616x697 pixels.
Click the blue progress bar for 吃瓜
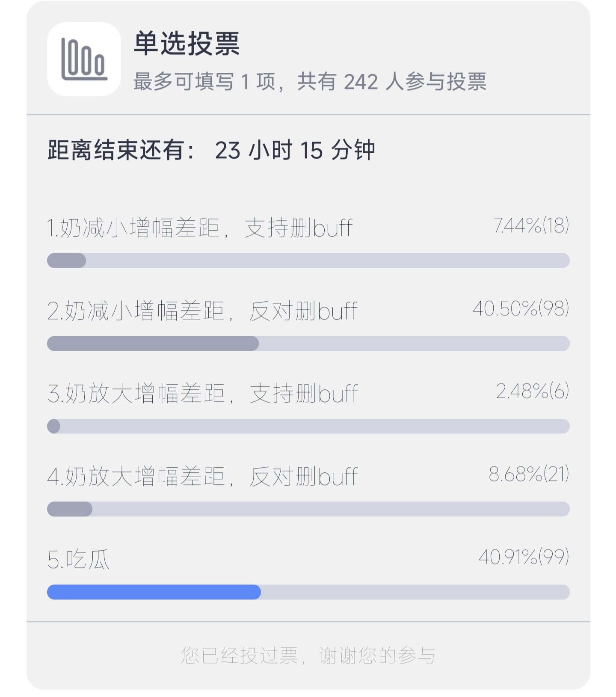tap(154, 592)
